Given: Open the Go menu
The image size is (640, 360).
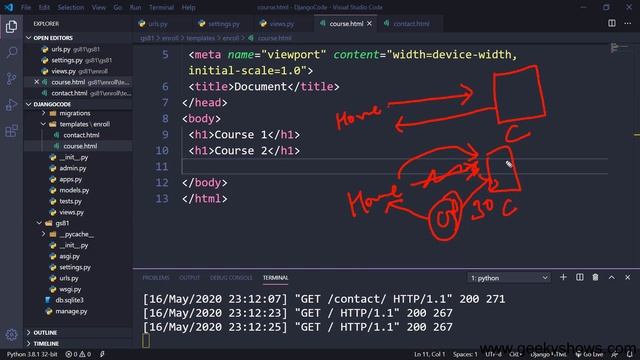Looking at the screenshot, I should point(118,7).
